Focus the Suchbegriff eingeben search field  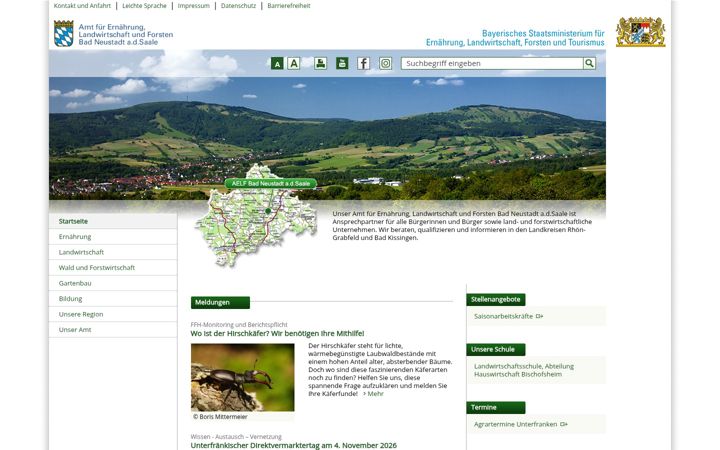(x=492, y=63)
